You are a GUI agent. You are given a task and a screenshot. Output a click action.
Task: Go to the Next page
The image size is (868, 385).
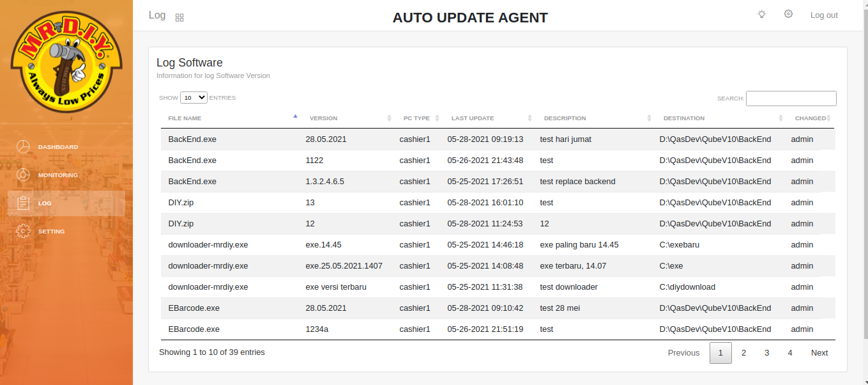pyautogui.click(x=819, y=353)
